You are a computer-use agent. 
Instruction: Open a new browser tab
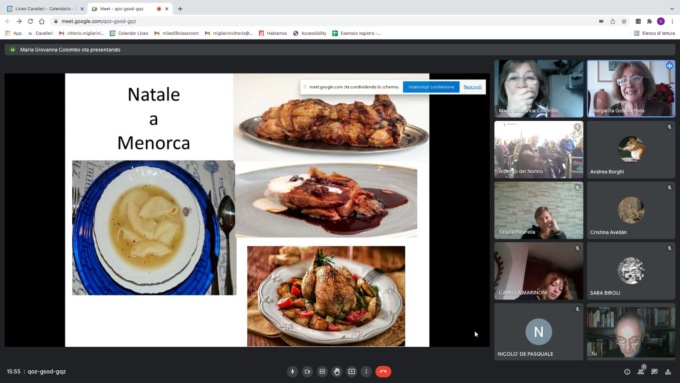pos(180,9)
